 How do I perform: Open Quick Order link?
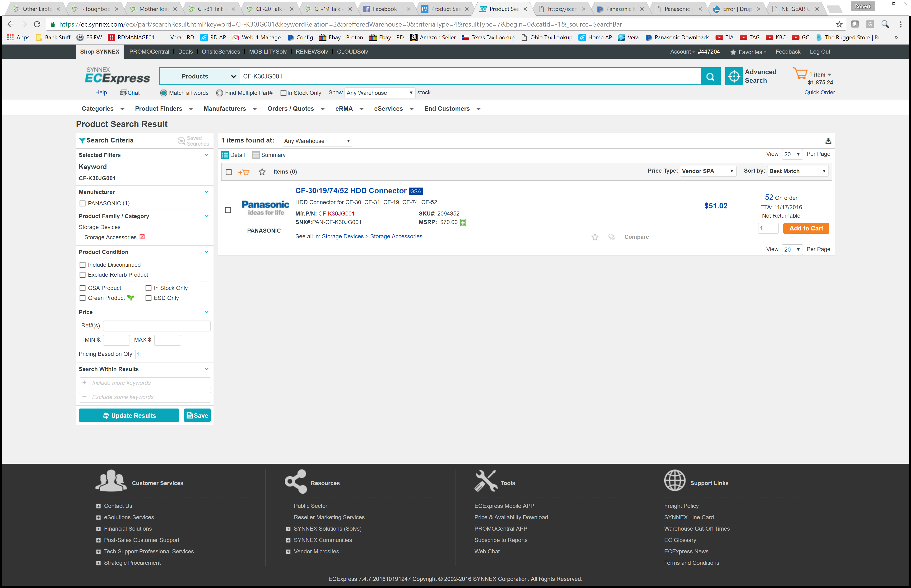point(819,92)
